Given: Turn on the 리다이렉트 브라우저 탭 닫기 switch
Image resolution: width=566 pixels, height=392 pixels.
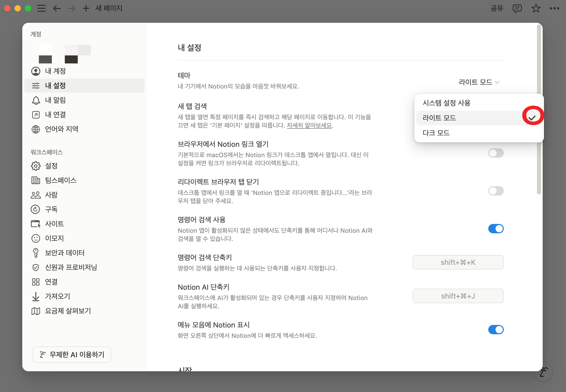Looking at the screenshot, I should point(496,191).
